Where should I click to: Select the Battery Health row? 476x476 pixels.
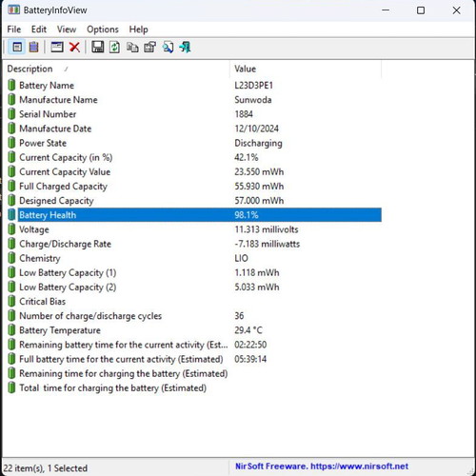194,215
